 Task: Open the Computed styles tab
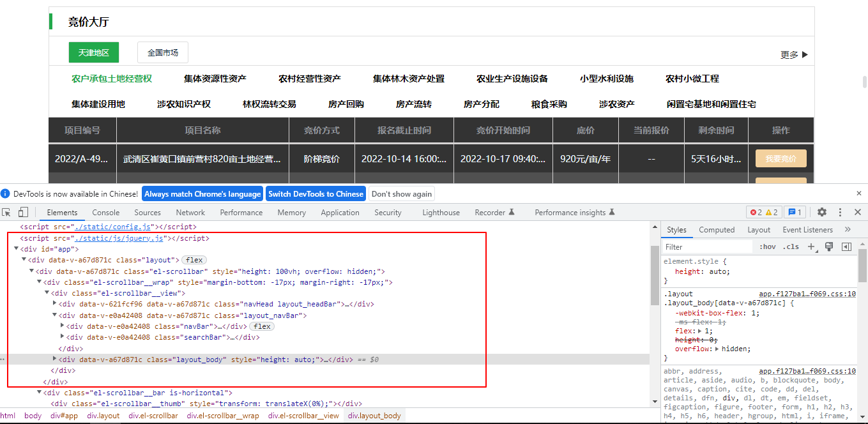717,230
